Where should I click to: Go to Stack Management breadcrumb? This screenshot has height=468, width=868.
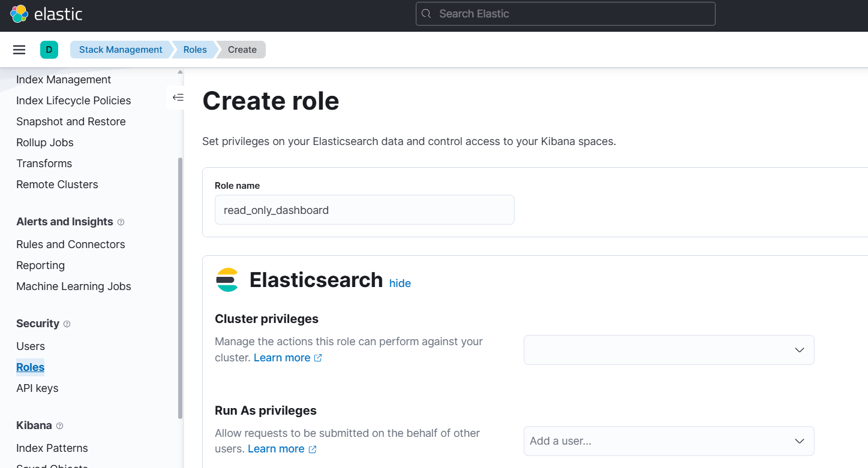[x=121, y=50]
